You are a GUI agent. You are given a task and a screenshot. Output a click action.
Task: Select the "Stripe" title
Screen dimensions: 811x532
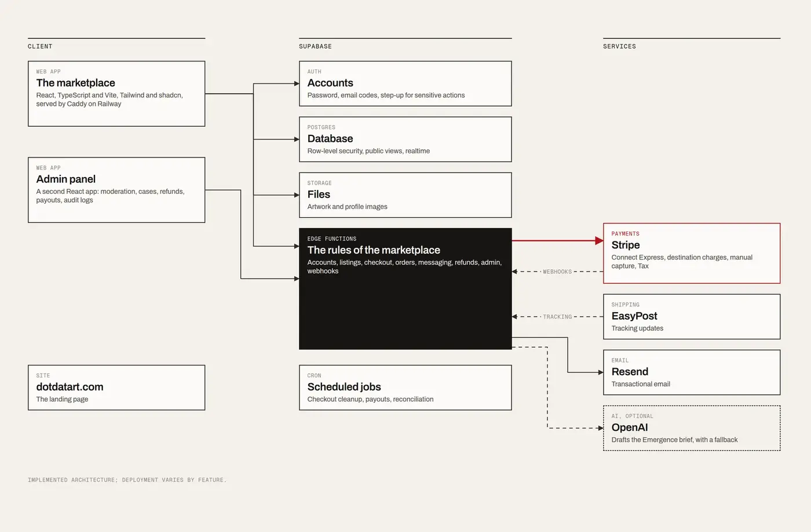[x=626, y=245]
